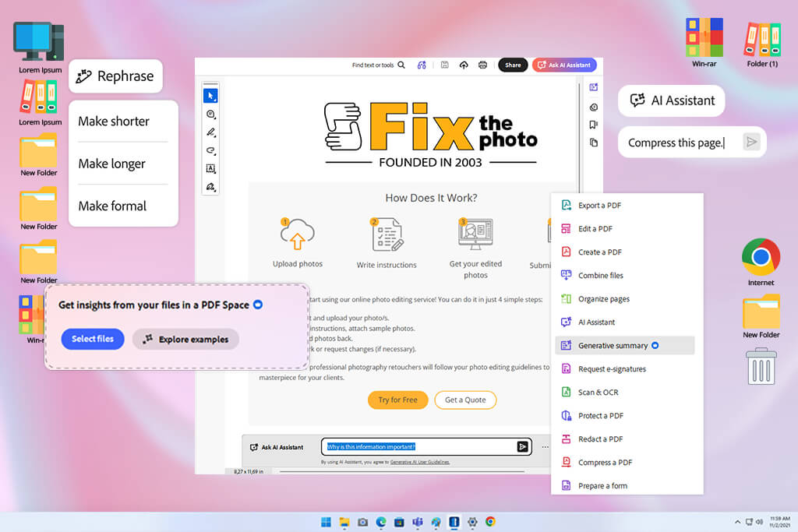Click the Ask AI Assistant top button

click(x=564, y=65)
